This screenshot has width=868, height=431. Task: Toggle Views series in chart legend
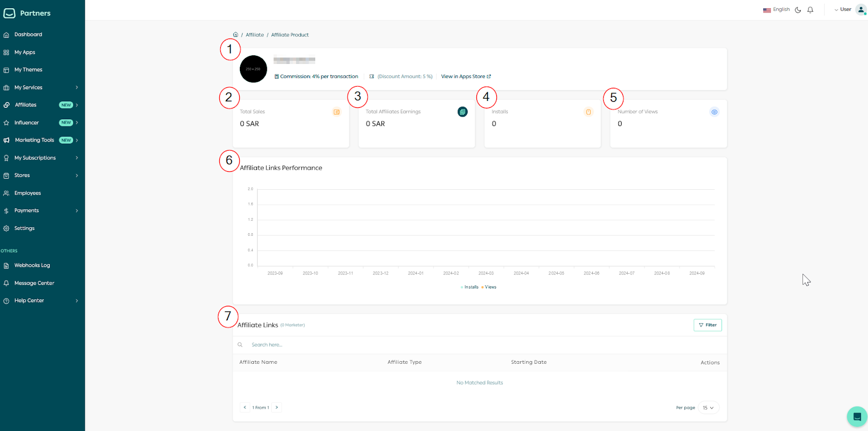click(490, 287)
